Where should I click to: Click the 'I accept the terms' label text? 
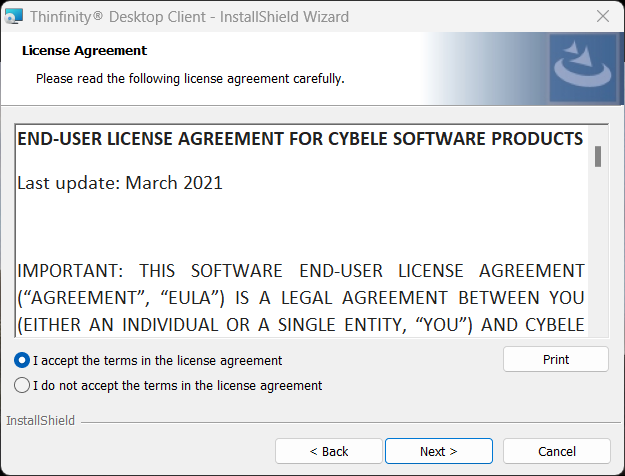point(157,360)
